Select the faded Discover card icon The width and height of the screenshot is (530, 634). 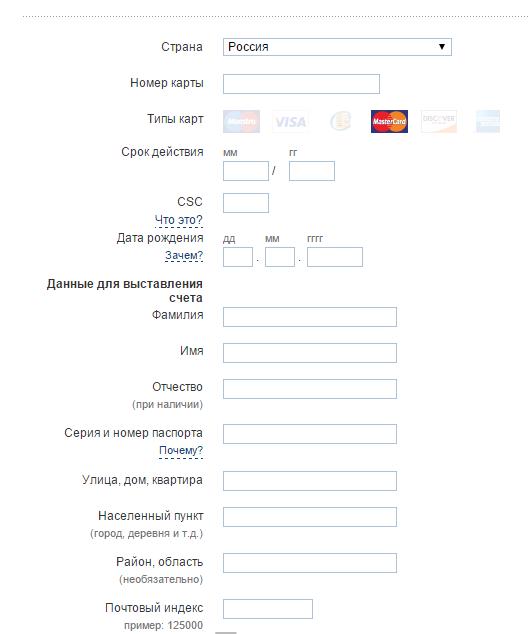tap(439, 121)
